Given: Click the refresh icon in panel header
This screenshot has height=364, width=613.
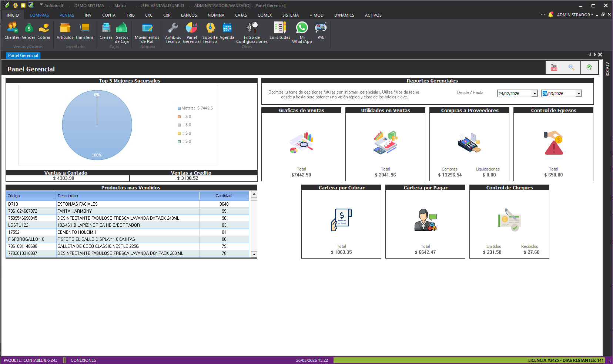Looking at the screenshot, I should click(589, 67).
